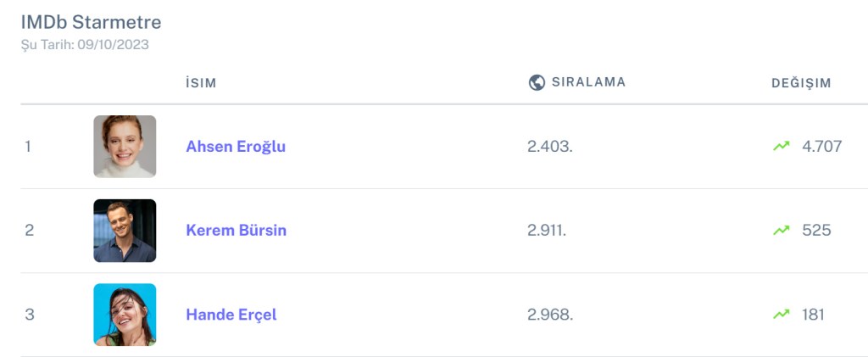868x357 pixels.
Task: Open Kerem Bürsin's profile photo
Action: [125, 230]
